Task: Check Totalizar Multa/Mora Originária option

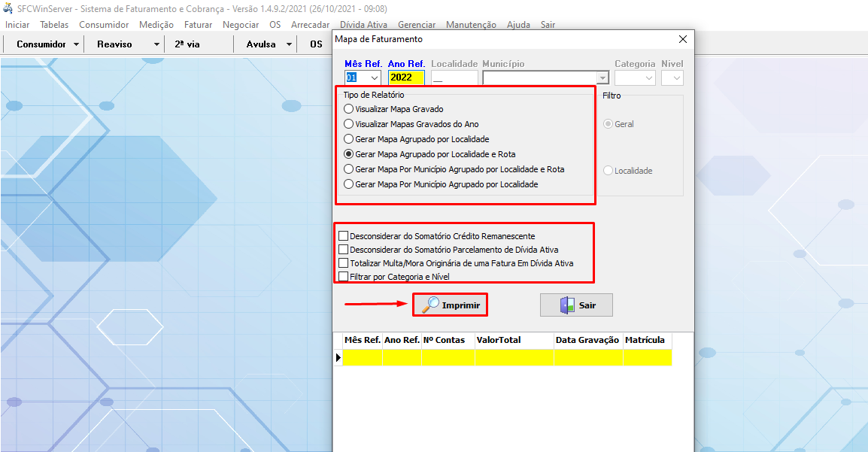Action: pyautogui.click(x=345, y=262)
